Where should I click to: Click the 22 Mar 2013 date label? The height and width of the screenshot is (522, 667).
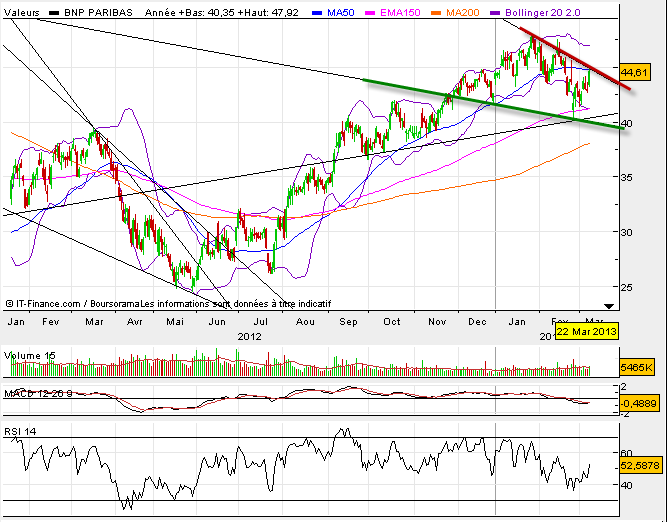[584, 330]
